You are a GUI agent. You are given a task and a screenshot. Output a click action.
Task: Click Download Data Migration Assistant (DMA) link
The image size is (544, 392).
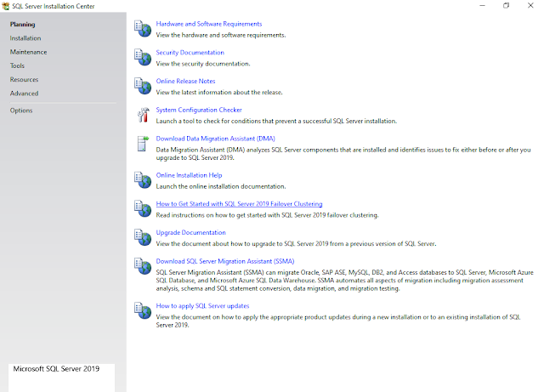coord(215,139)
